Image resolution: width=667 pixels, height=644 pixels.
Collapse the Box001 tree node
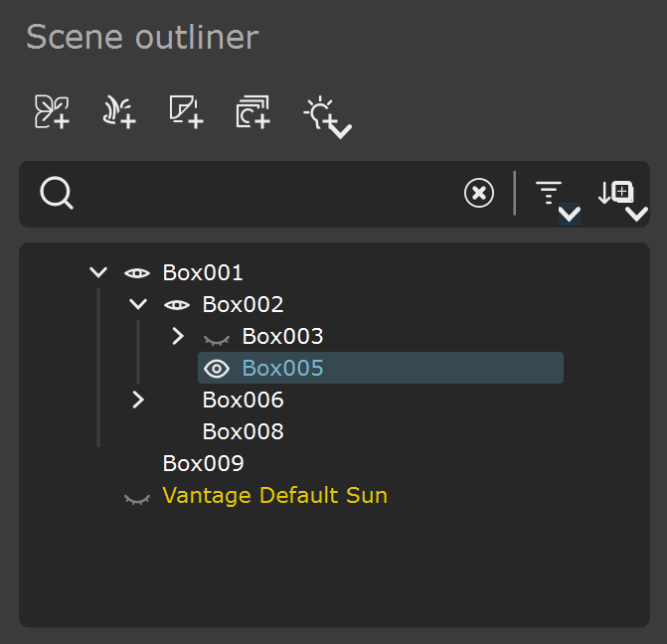[98, 272]
